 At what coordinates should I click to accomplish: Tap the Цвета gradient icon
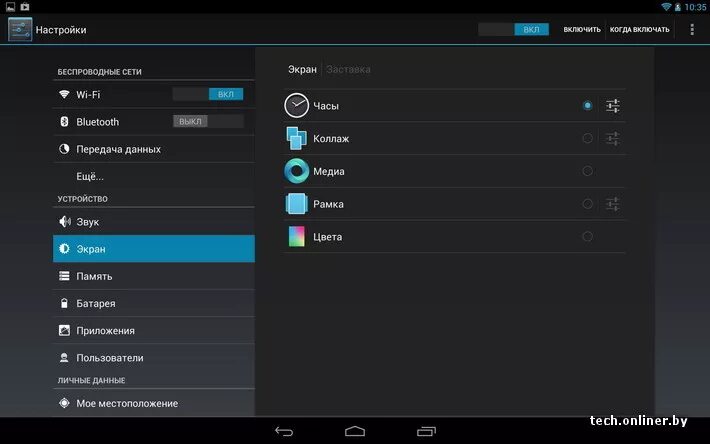(x=296, y=236)
